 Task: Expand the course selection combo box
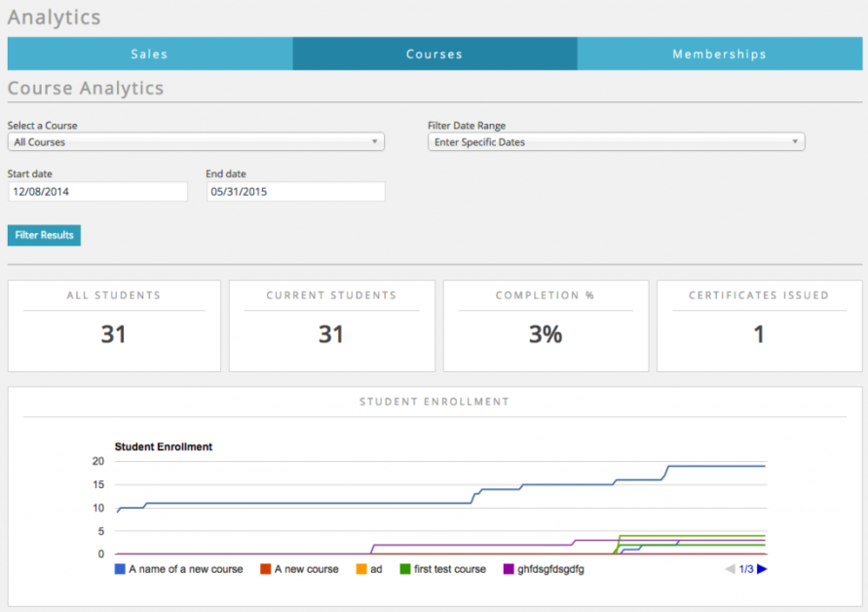click(195, 141)
